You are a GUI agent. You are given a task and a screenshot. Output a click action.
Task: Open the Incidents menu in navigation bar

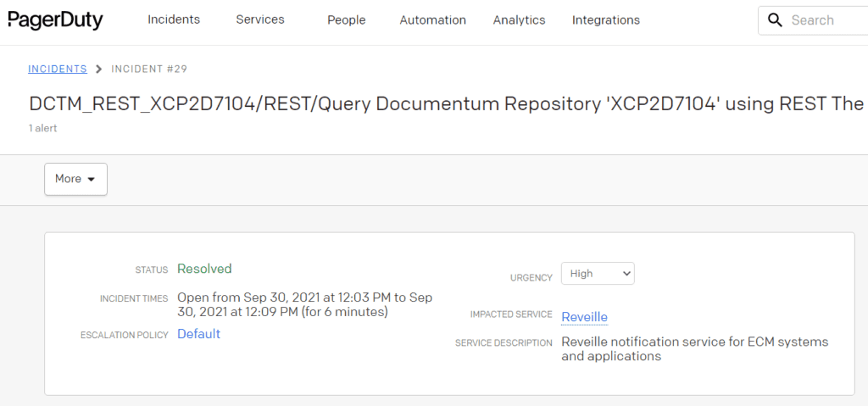[x=174, y=19]
